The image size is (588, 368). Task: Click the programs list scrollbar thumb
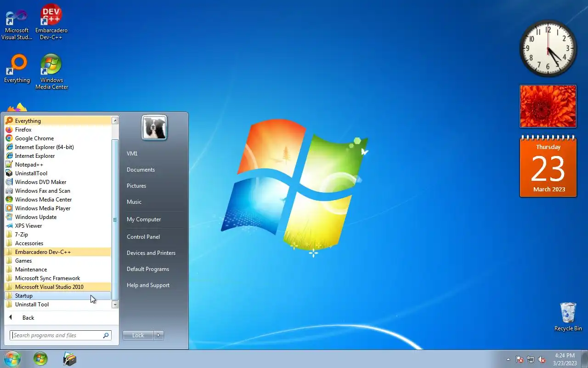[x=115, y=220]
